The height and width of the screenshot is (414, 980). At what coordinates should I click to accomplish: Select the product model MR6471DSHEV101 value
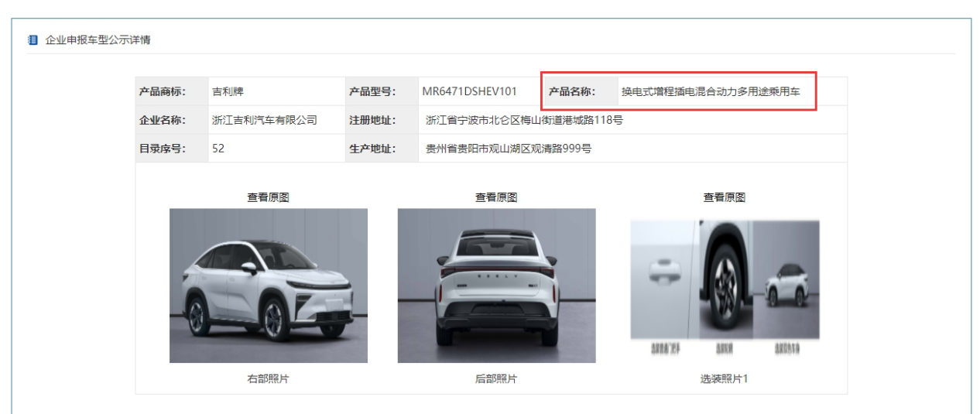(469, 91)
